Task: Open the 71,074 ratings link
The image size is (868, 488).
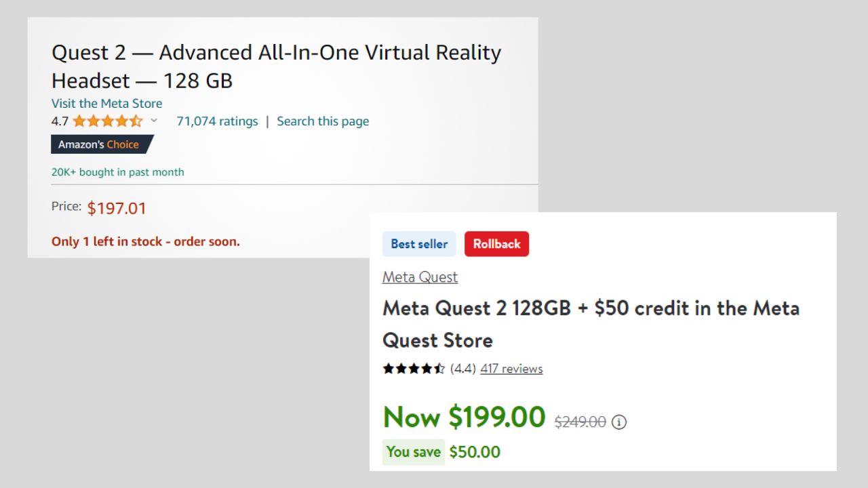Action: [x=217, y=121]
